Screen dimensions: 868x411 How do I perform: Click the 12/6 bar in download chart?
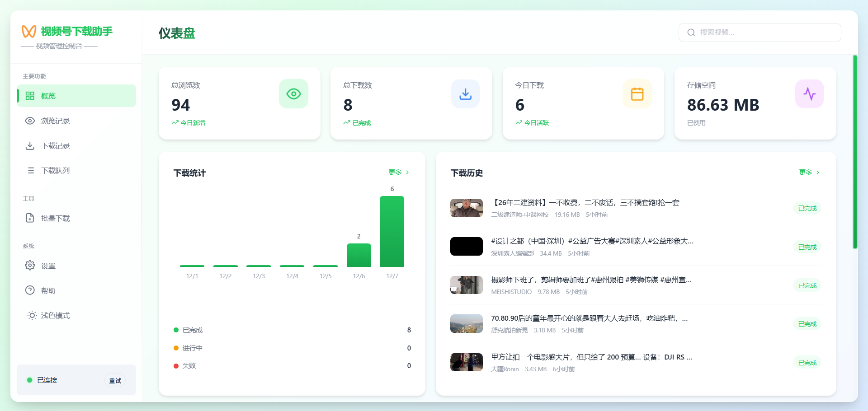pyautogui.click(x=359, y=255)
